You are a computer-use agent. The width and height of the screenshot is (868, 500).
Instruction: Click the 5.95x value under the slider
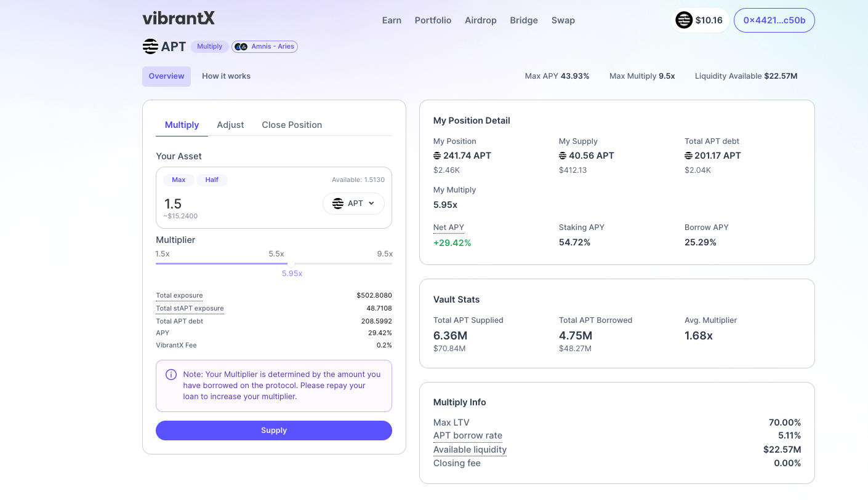(292, 274)
